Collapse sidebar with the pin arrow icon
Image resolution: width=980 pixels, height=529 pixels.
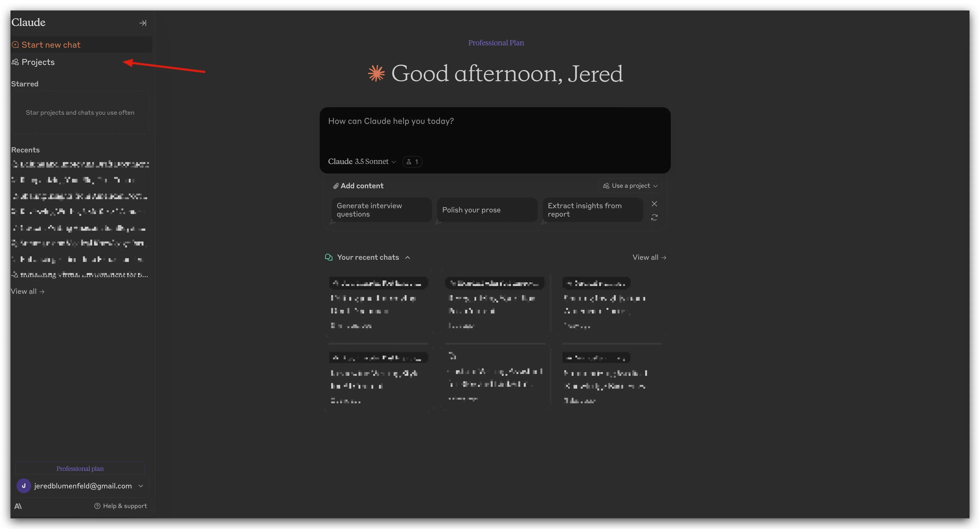coord(143,23)
